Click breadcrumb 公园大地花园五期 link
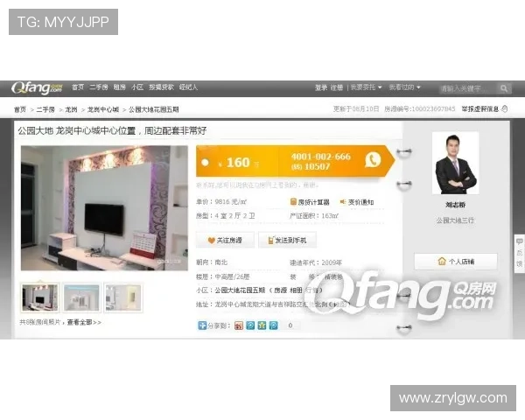The height and width of the screenshot is (420, 525). [x=154, y=109]
